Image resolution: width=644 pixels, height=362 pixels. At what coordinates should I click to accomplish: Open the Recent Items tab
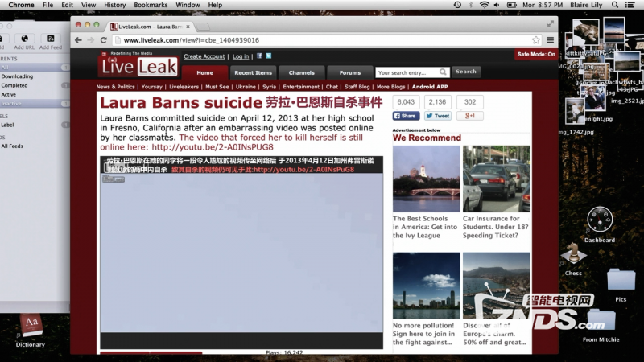pos(253,72)
